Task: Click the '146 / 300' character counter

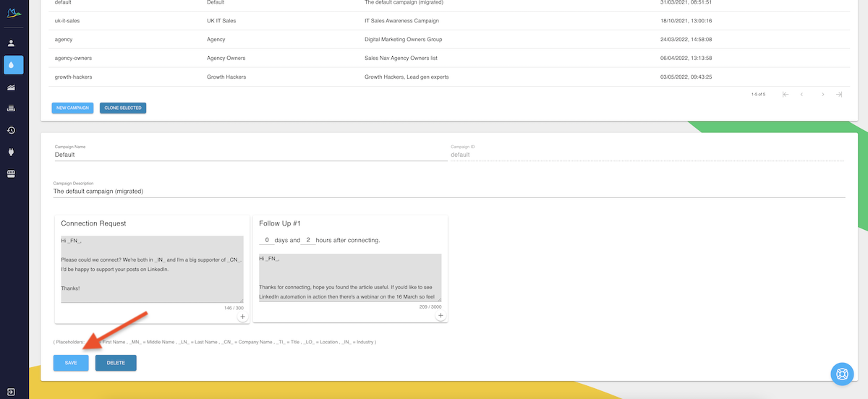Action: (234, 307)
